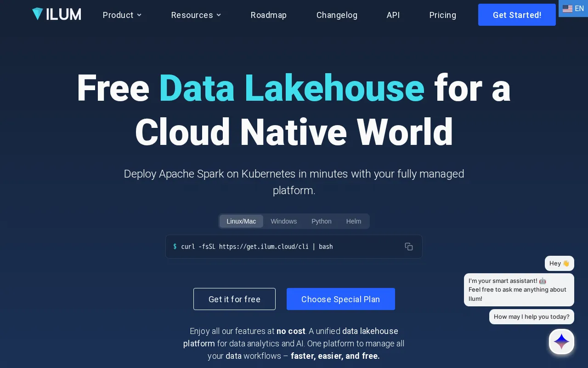Click Get it for free button
This screenshot has width=588, height=368.
(234, 299)
